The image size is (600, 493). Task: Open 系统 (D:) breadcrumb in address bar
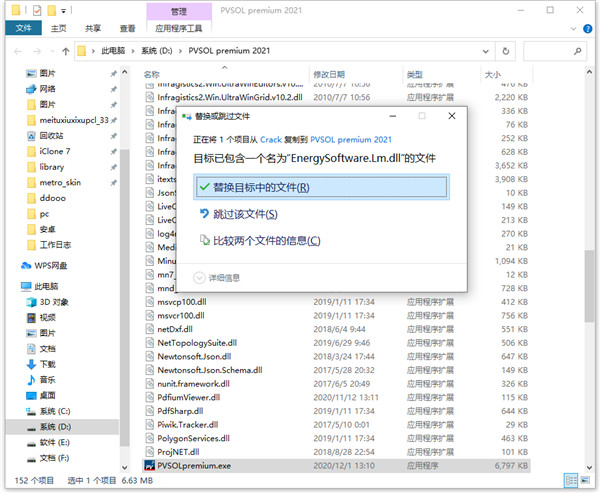coord(157,51)
